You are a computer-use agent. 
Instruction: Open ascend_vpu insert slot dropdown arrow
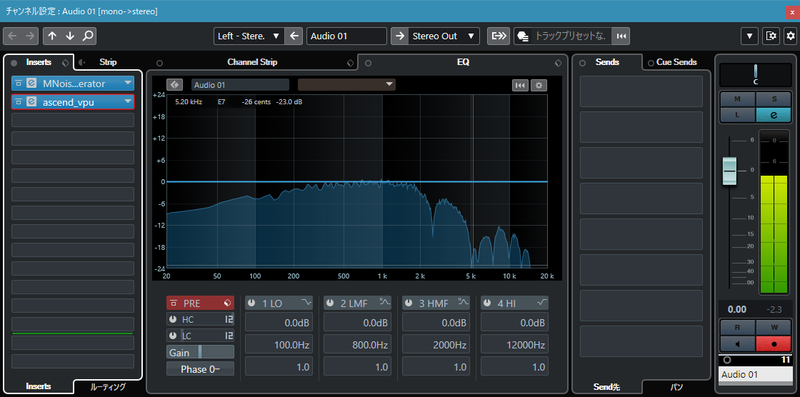point(128,102)
